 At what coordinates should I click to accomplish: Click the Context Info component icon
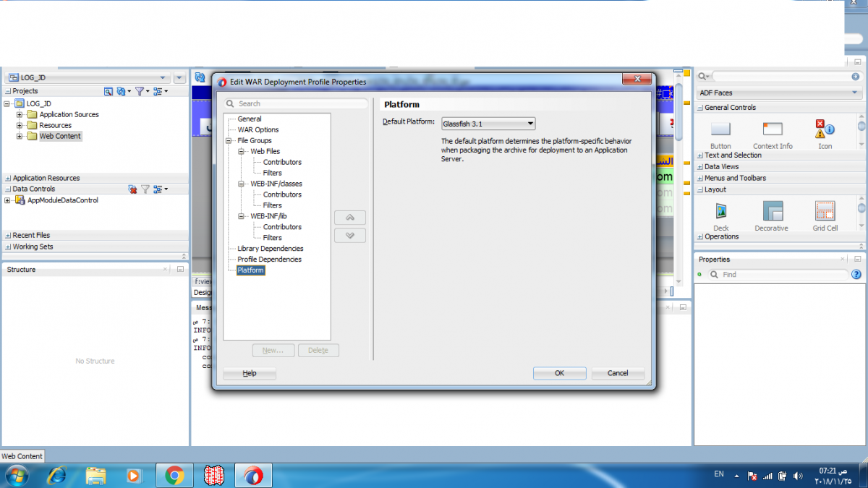(773, 129)
